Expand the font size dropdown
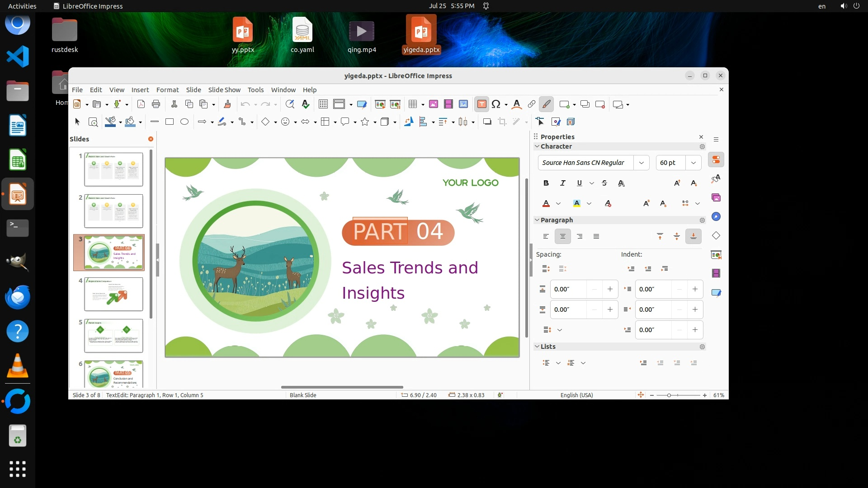Viewport: 868px width, 488px height. 693,163
